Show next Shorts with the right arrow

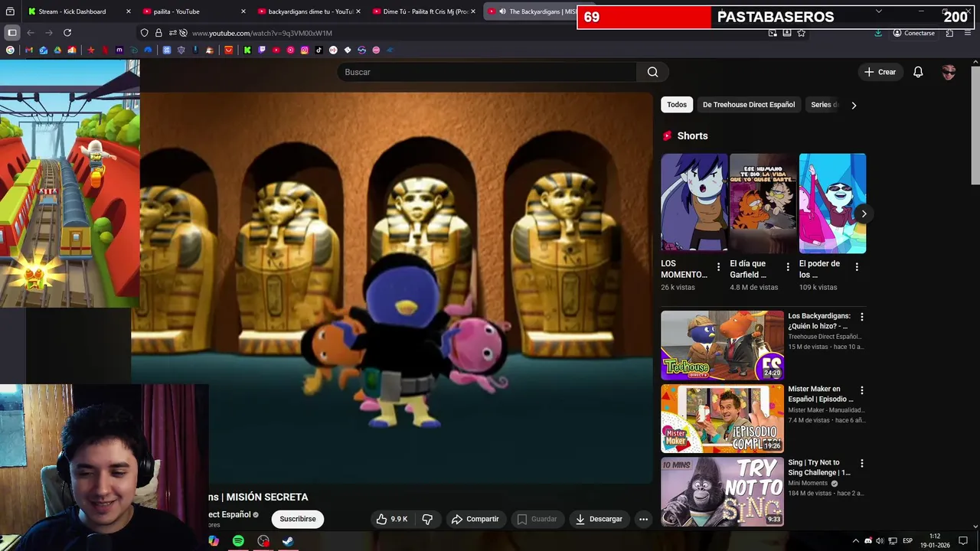tap(864, 214)
